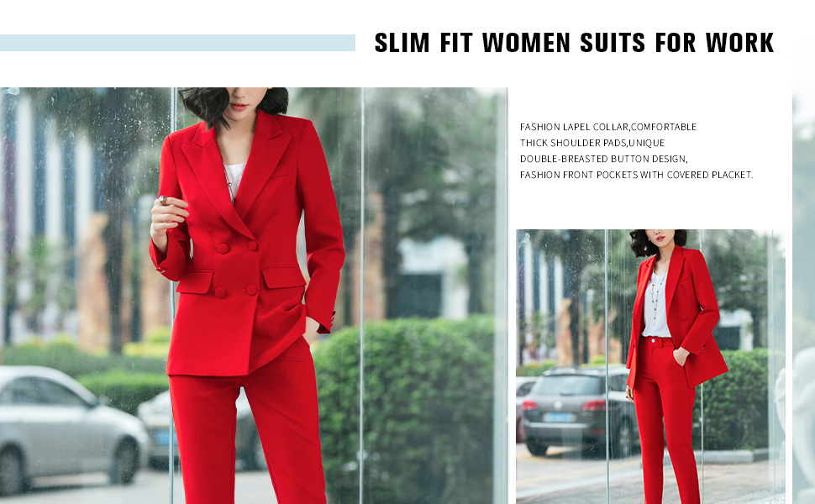Click the gray SUV in the small photo

coord(577,411)
